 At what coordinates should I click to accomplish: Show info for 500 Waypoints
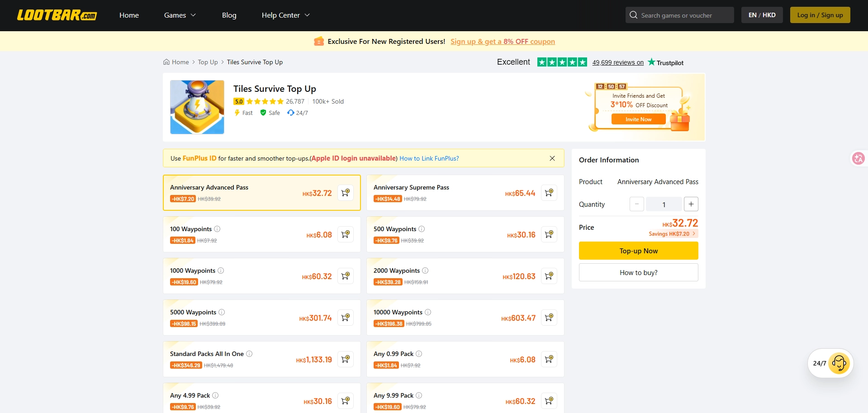point(422,229)
